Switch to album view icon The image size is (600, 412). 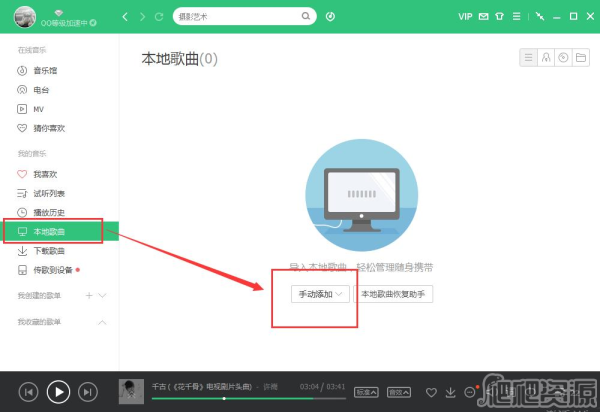click(563, 57)
